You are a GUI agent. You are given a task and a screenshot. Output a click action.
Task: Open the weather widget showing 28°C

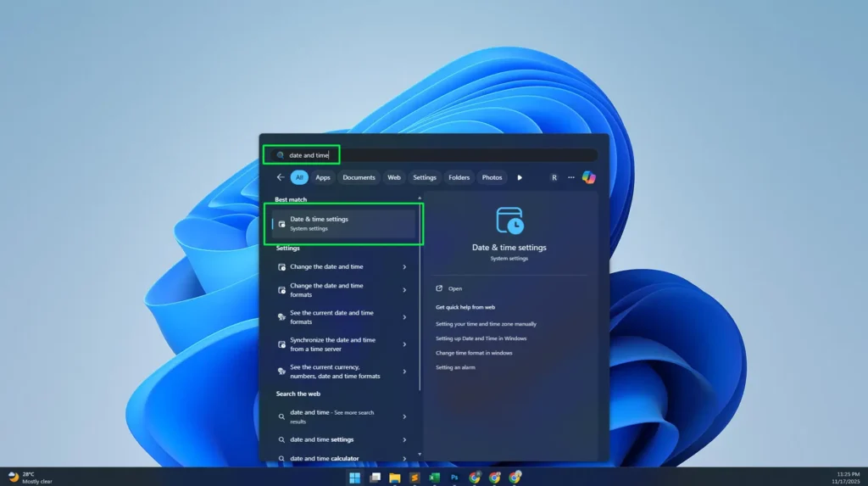click(x=30, y=478)
